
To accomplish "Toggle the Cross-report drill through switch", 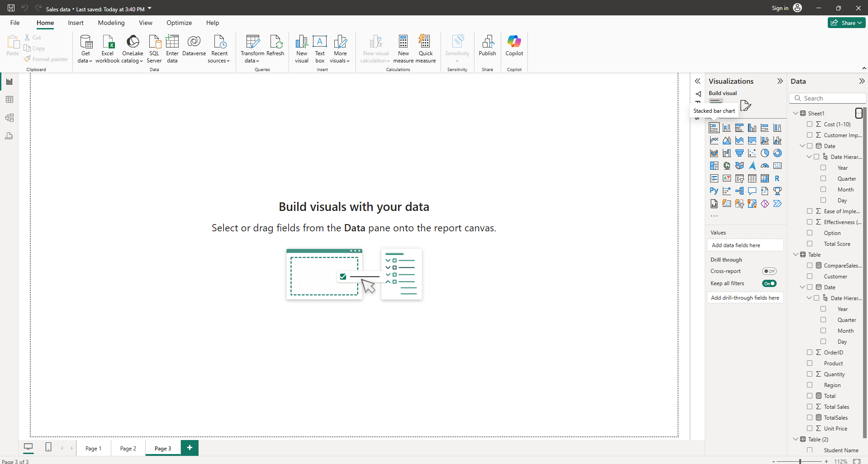I will click(769, 271).
